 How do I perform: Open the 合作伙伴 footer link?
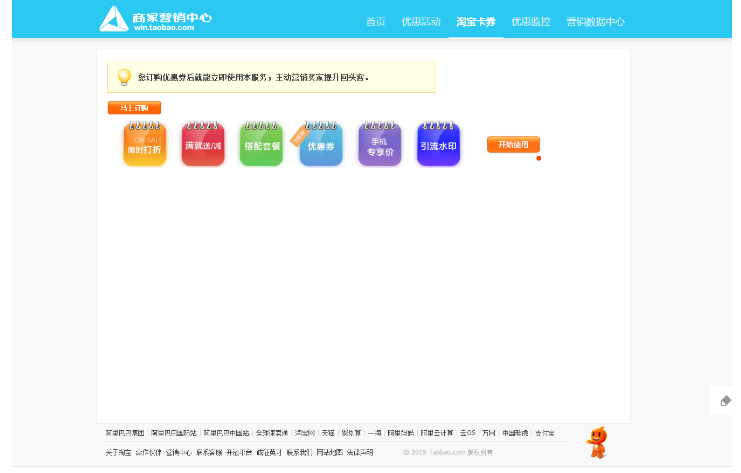[148, 453]
